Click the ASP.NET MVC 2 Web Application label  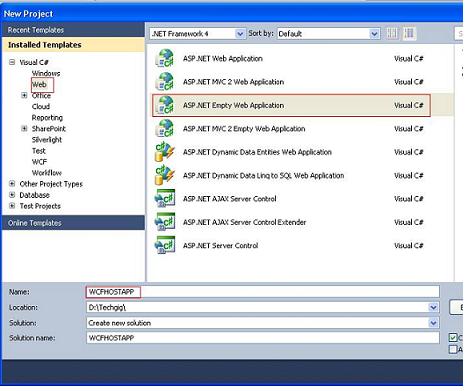pos(233,82)
